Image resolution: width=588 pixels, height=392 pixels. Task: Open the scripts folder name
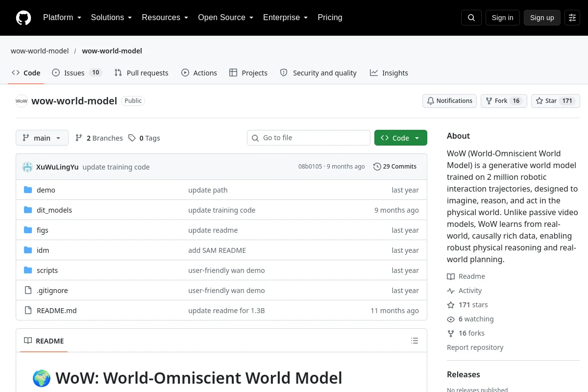coord(47,270)
